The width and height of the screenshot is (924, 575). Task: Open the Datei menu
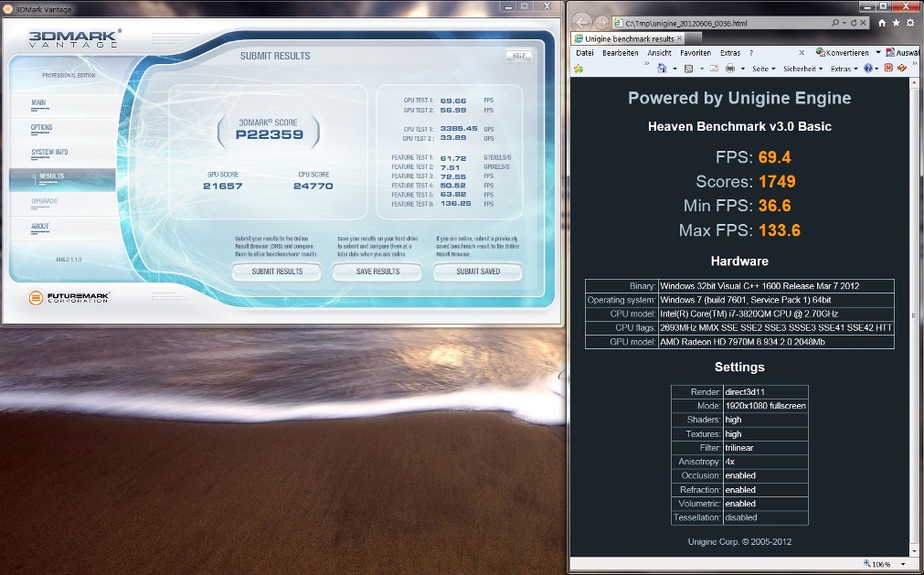tap(585, 53)
